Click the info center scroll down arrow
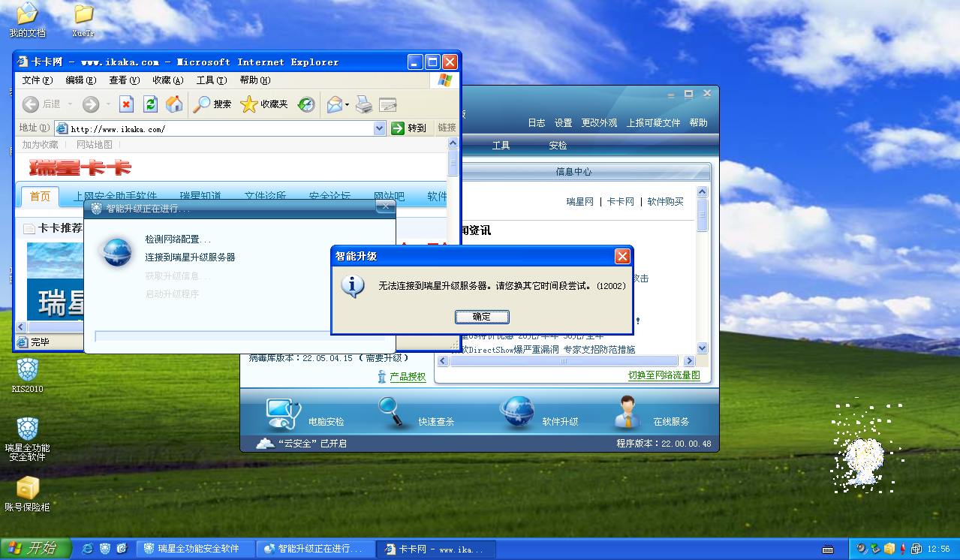The width and height of the screenshot is (960, 560). click(x=703, y=348)
